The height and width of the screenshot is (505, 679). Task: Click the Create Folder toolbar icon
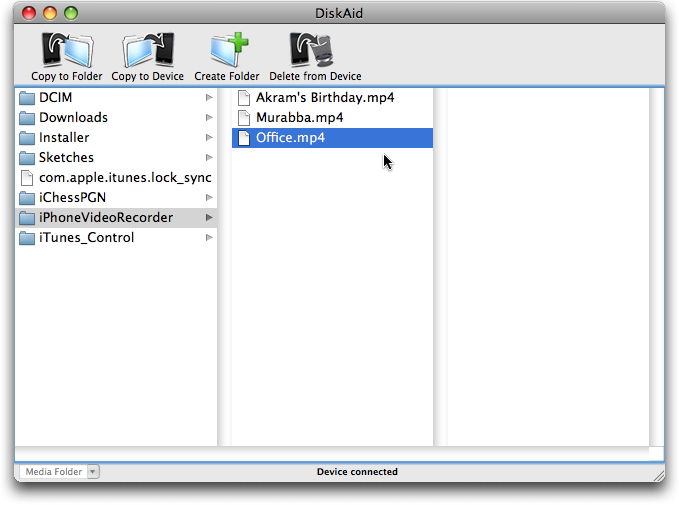(229, 50)
